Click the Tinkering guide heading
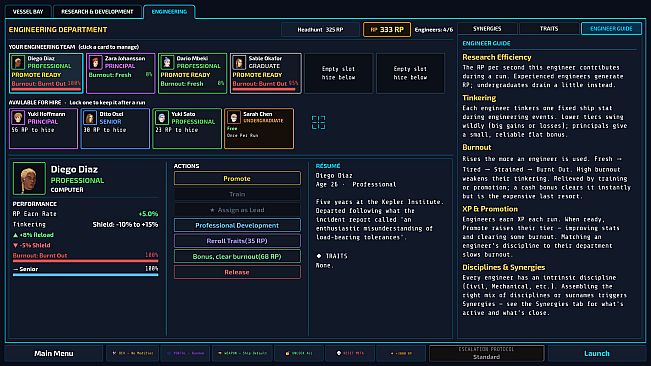 pyautogui.click(x=479, y=98)
